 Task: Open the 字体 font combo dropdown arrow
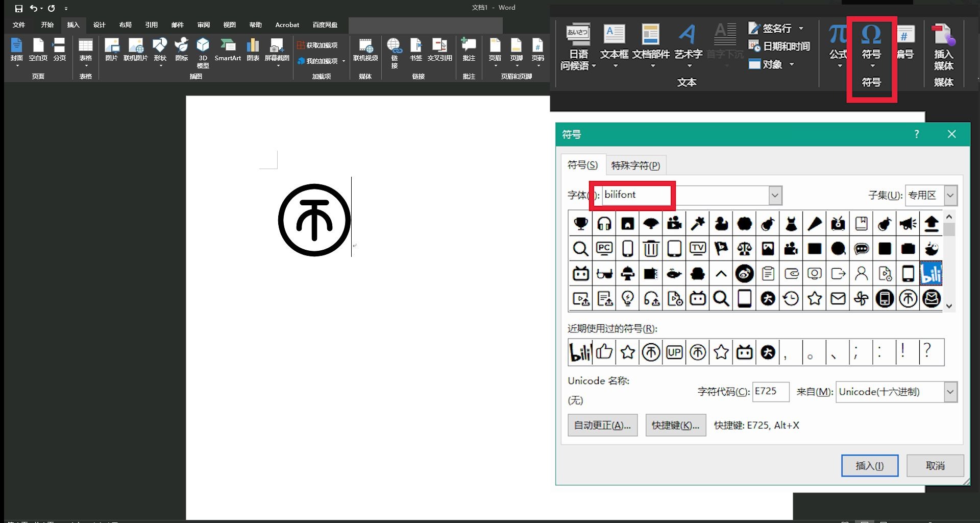(775, 195)
